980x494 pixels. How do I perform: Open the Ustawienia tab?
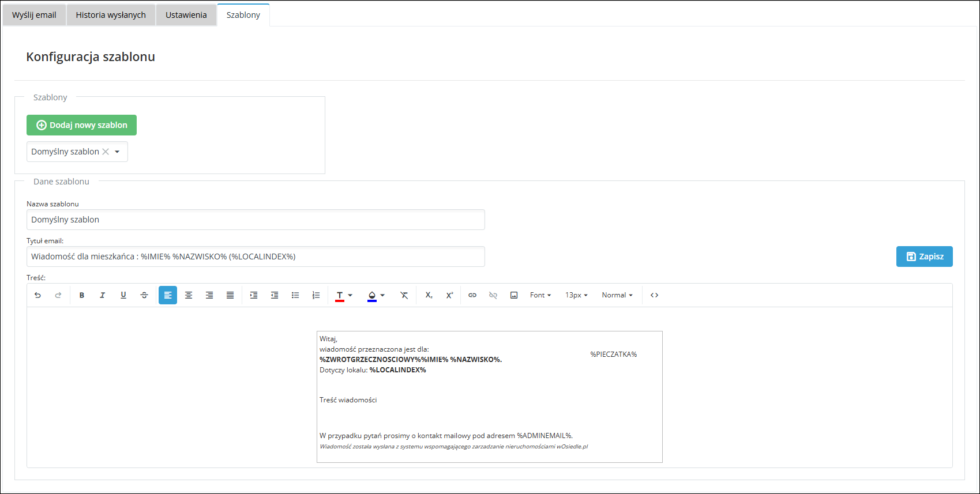186,15
